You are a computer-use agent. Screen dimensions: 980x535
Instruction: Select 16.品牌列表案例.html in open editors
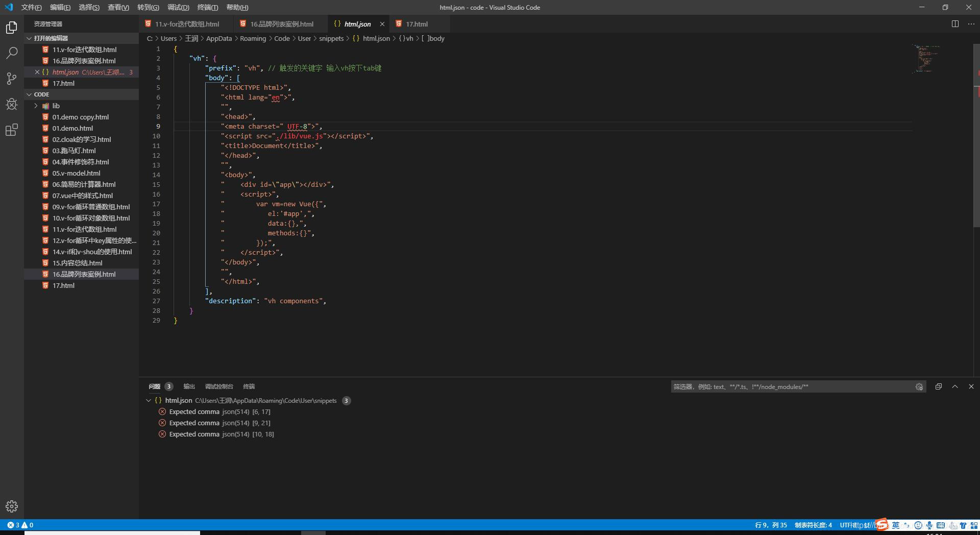click(x=81, y=61)
